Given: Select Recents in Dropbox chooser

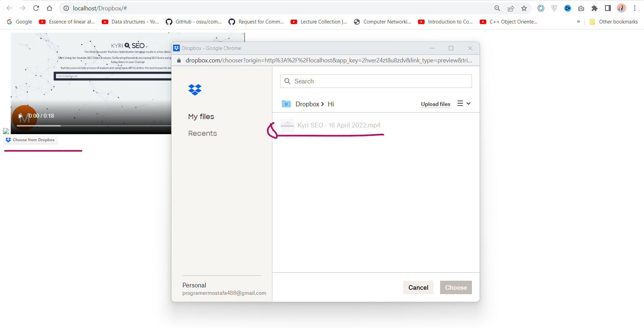Looking at the screenshot, I should pyautogui.click(x=203, y=133).
